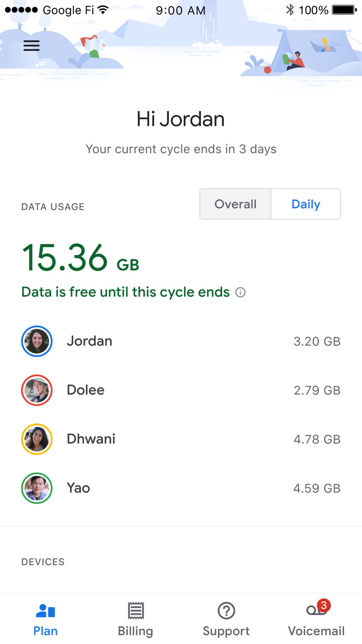Image resolution: width=362 pixels, height=644 pixels.
Task: Tap the Bluetooth status bar icon
Action: (290, 10)
